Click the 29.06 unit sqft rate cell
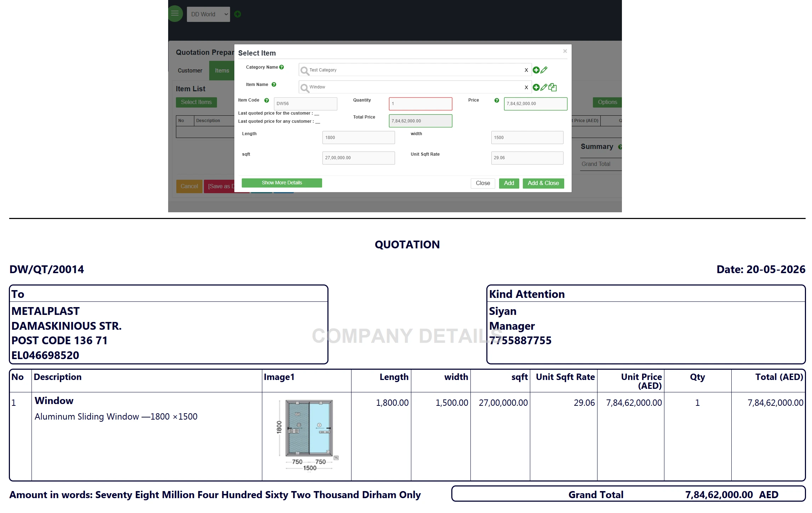The image size is (812, 513). click(x=584, y=403)
